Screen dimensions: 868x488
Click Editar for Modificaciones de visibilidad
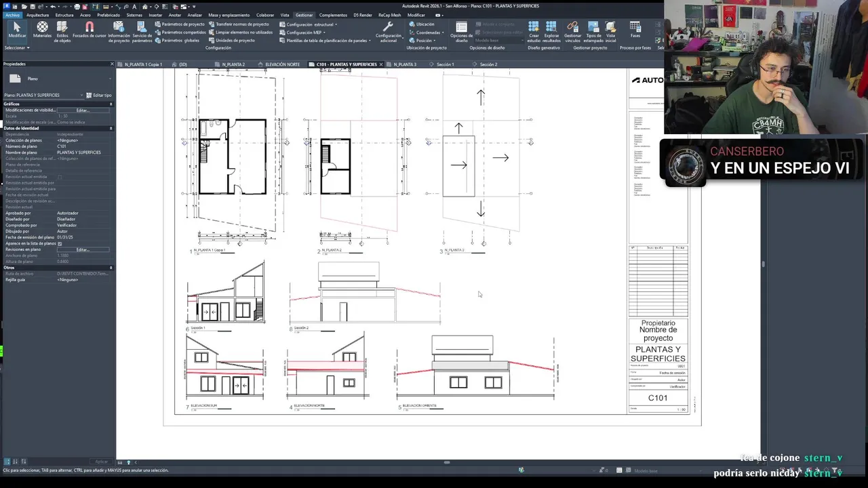[x=83, y=110]
